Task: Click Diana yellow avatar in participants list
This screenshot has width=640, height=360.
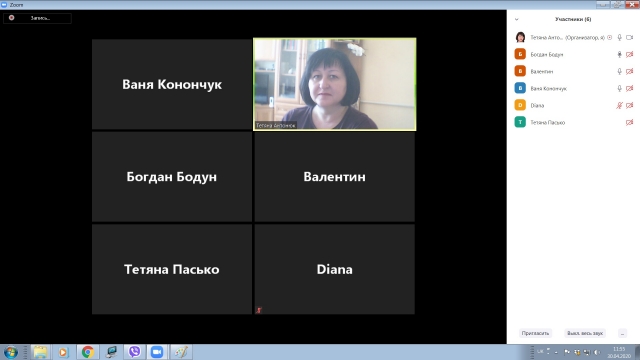Action: tap(520, 105)
